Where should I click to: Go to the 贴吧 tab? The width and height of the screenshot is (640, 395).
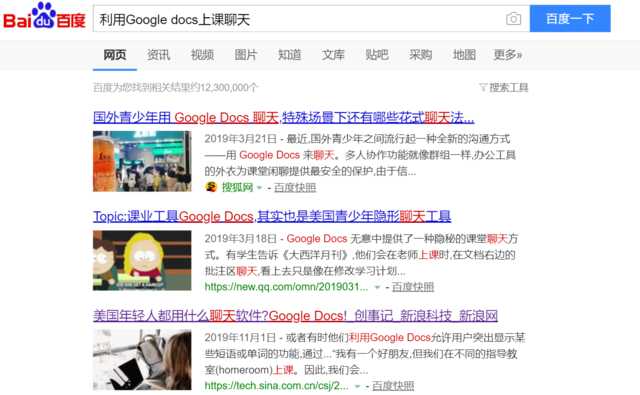pyautogui.click(x=377, y=55)
